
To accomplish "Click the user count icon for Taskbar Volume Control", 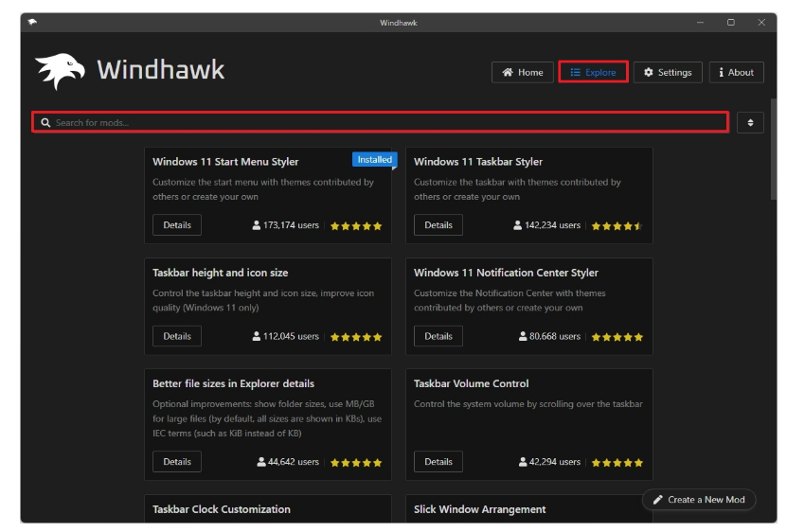I will [523, 462].
